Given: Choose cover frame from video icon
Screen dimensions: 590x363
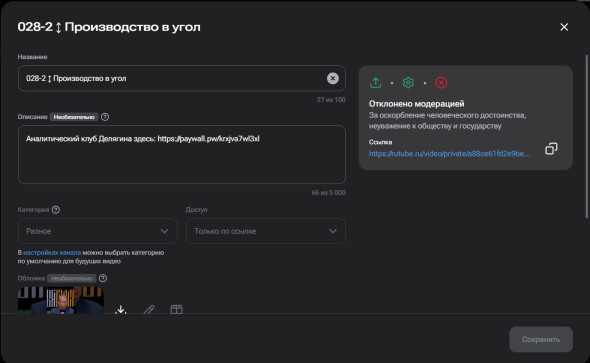Looking at the screenshot, I should 176,309.
